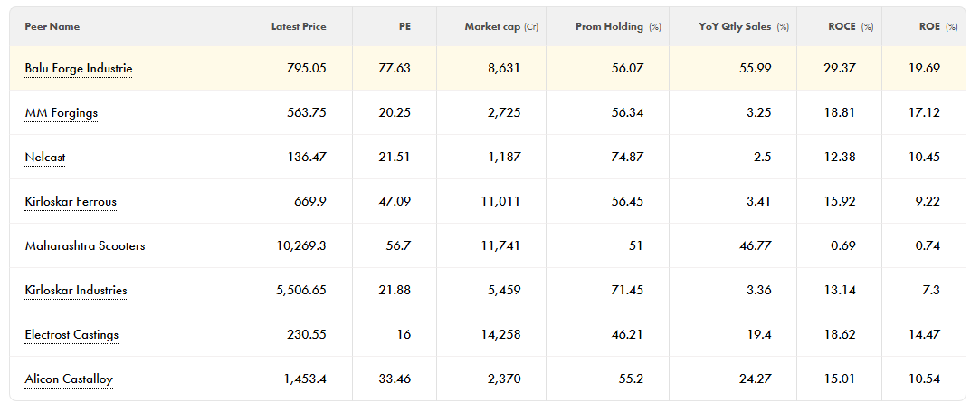Image resolution: width=980 pixels, height=413 pixels.
Task: Select Kirloskar Industries market cap 5,459
Action: pos(504,291)
